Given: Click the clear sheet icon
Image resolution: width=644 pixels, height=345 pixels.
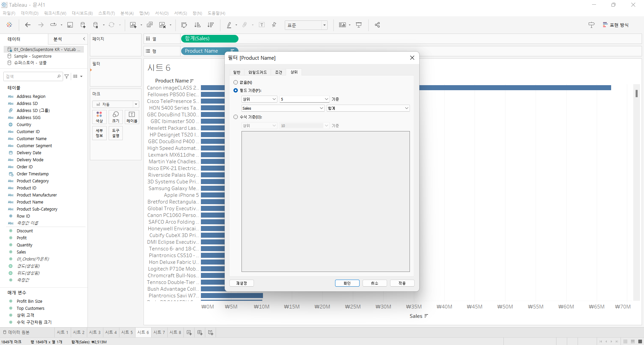Looking at the screenshot, I should (x=163, y=25).
